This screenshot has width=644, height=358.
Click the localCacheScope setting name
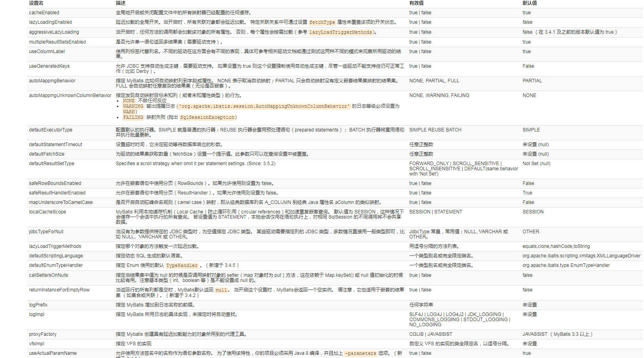48,212
